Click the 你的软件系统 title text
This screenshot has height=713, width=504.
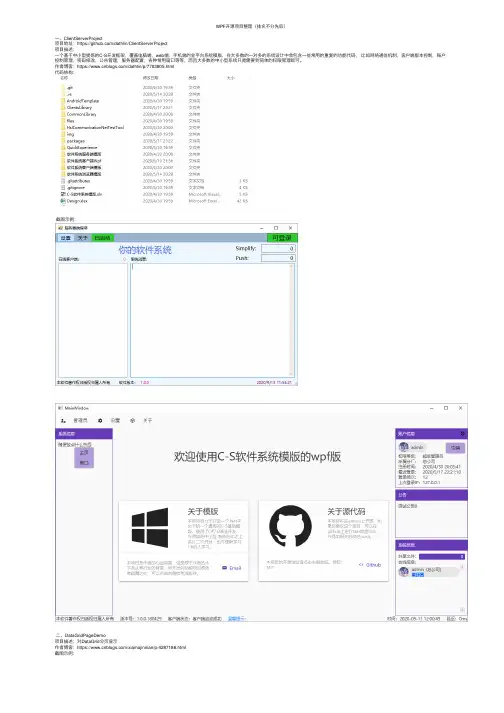coord(145,250)
